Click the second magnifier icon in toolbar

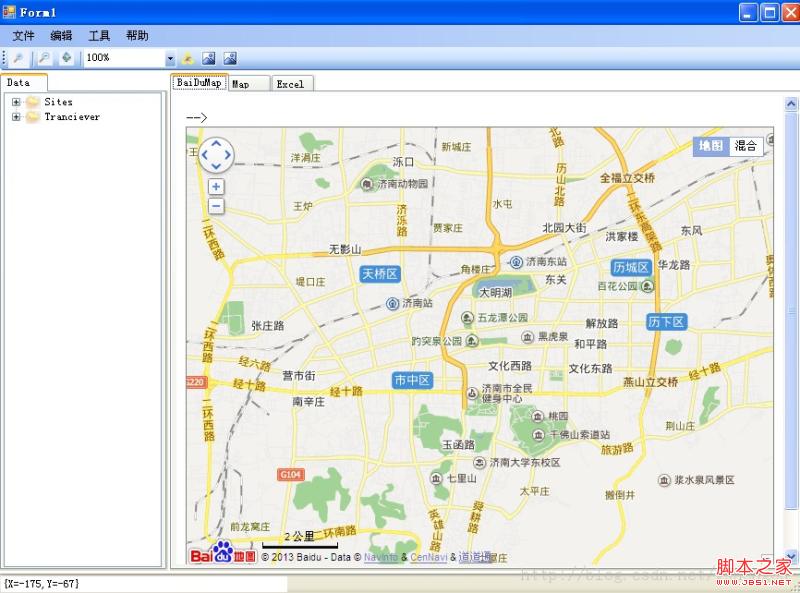[x=44, y=58]
